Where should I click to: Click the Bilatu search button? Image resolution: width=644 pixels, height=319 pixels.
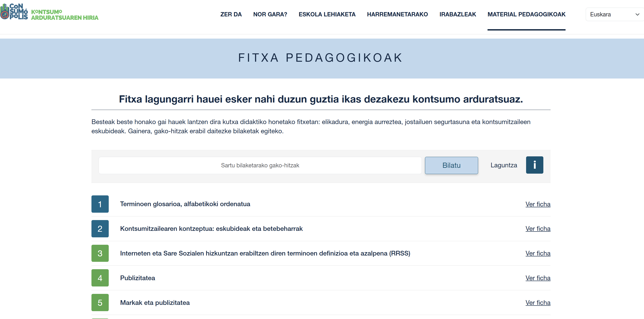point(451,165)
